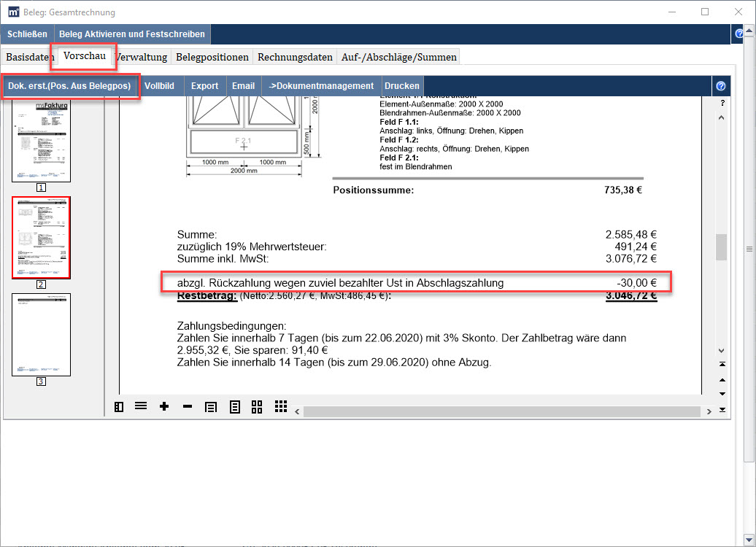This screenshot has width=756, height=547.
Task: Click the preview scrollbar down arrow
Action: pyautogui.click(x=721, y=351)
